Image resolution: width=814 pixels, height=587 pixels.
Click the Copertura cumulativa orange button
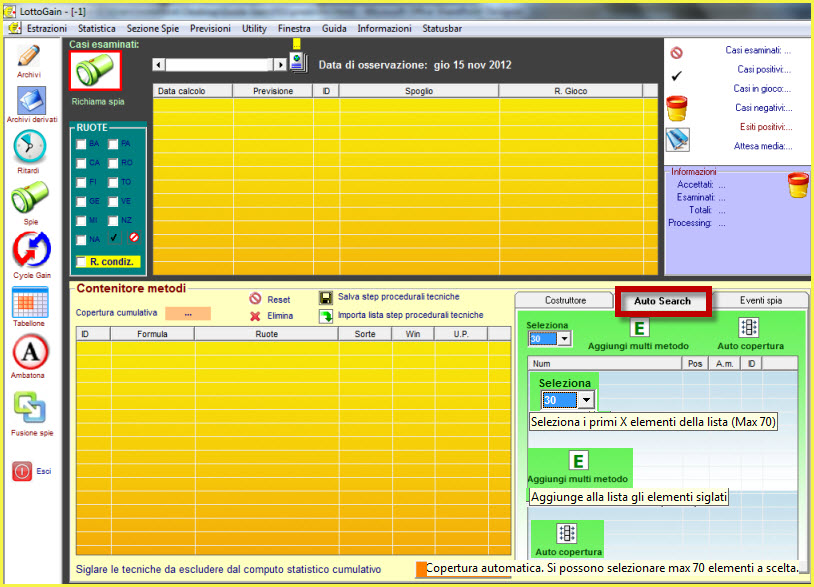click(188, 313)
